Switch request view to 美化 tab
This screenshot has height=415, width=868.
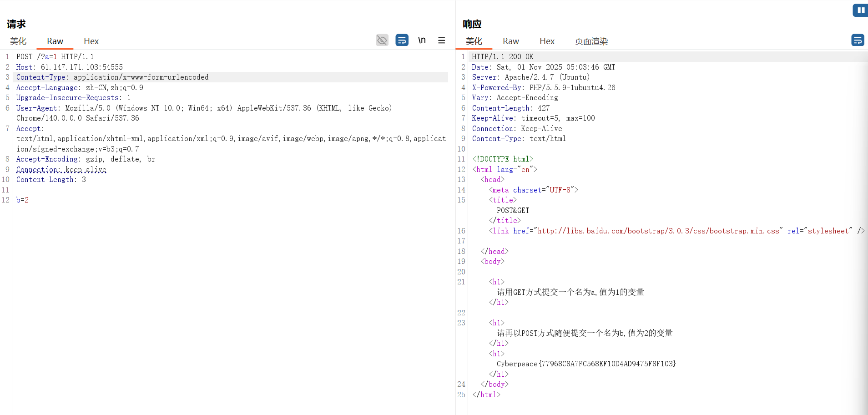click(18, 41)
